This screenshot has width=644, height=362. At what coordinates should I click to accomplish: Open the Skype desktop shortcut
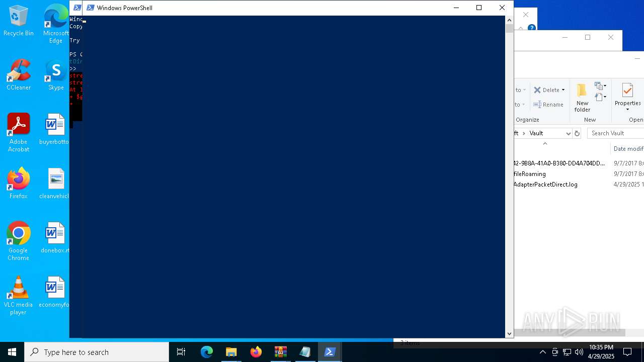tap(56, 75)
